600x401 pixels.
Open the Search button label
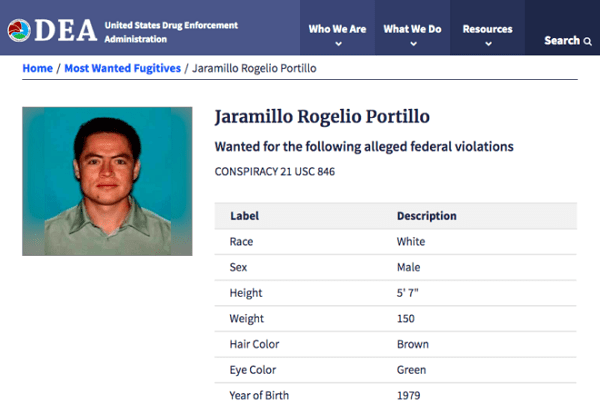click(562, 41)
